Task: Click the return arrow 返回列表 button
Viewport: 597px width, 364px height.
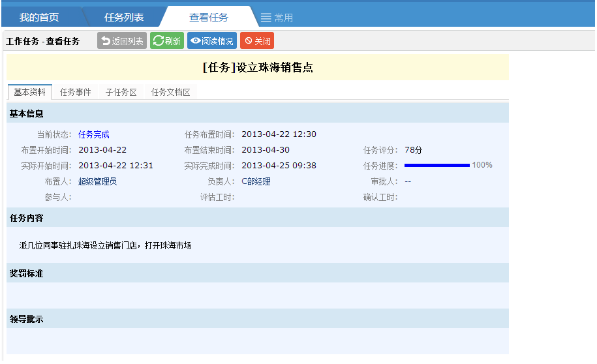Action: pyautogui.click(x=122, y=41)
